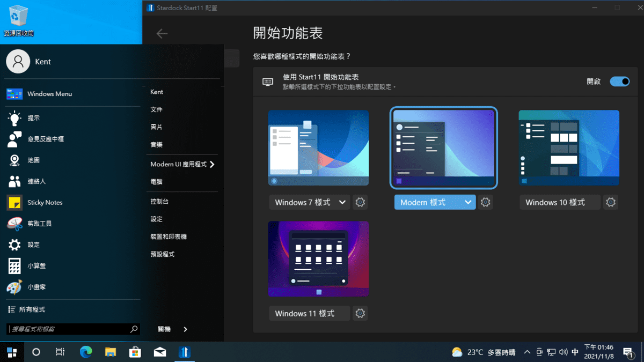The width and height of the screenshot is (644, 362).
Task: Open the Modern 樣式 dropdown
Action: (x=435, y=202)
